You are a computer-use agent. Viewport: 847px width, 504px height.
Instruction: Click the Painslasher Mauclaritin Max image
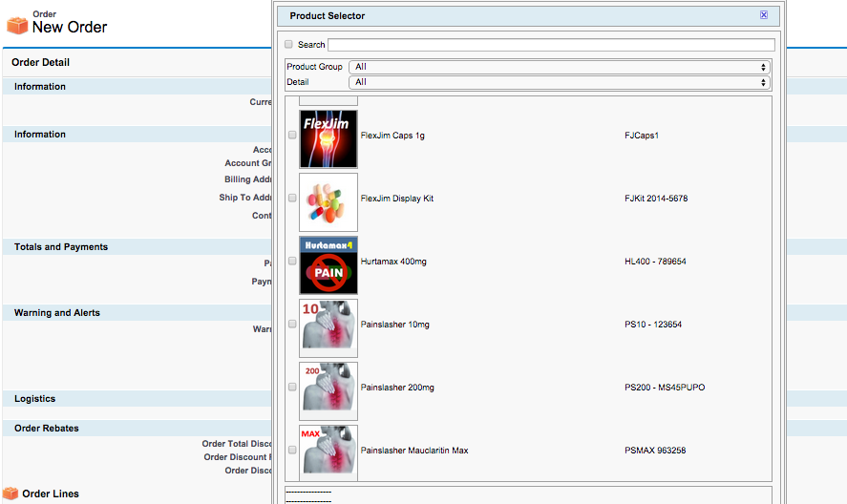pyautogui.click(x=328, y=453)
